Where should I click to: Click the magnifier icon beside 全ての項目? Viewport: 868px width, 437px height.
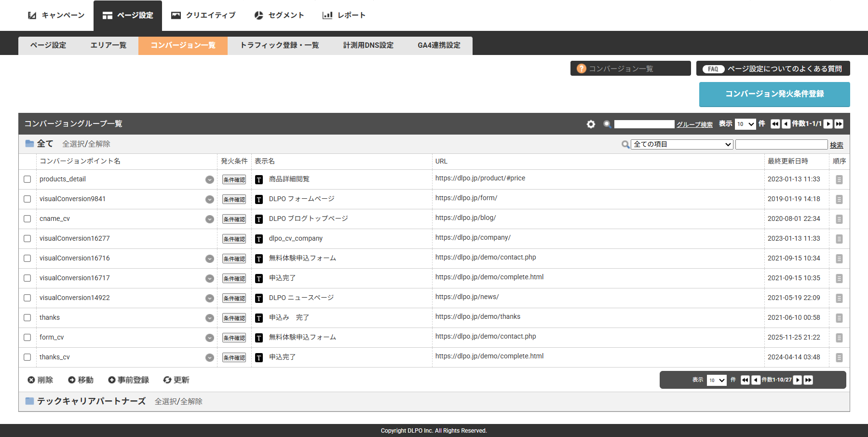(625, 144)
